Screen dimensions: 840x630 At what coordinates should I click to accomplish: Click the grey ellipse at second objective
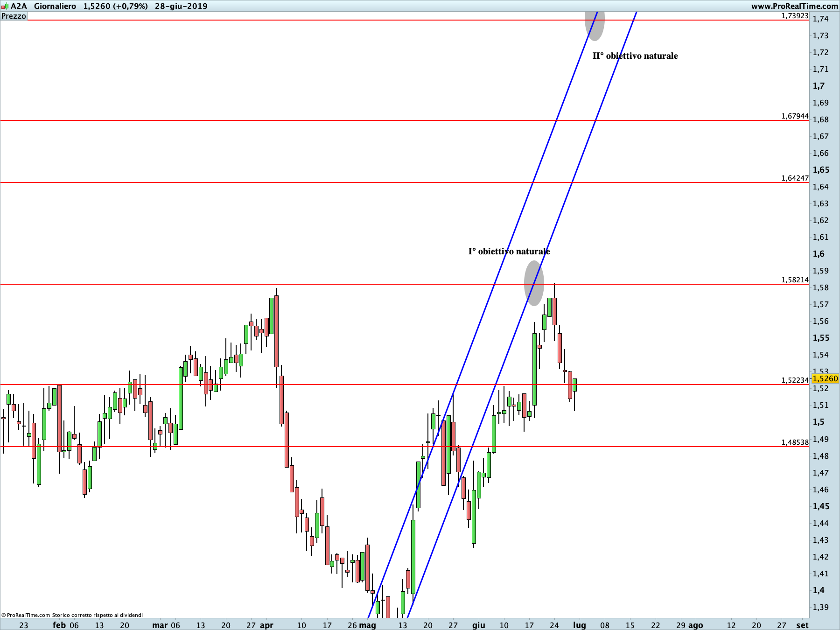click(x=595, y=26)
